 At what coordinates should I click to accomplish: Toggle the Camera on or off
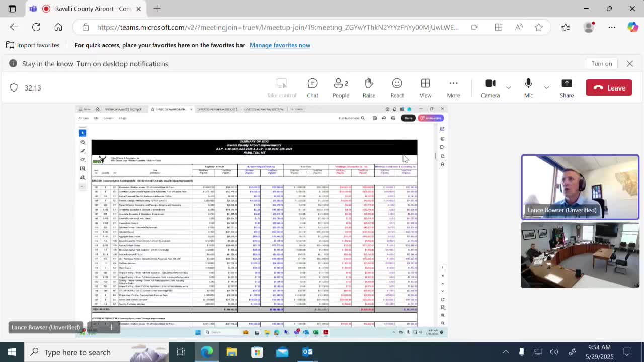point(490,88)
